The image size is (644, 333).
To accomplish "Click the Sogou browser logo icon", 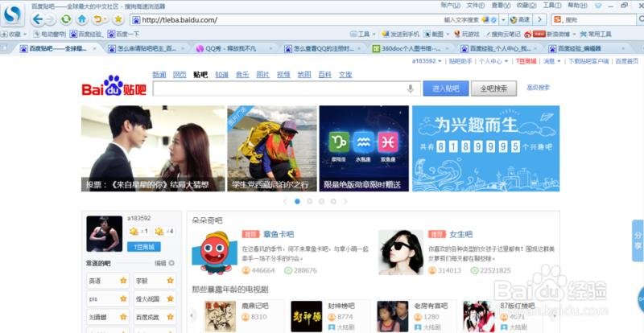I will click(12, 15).
